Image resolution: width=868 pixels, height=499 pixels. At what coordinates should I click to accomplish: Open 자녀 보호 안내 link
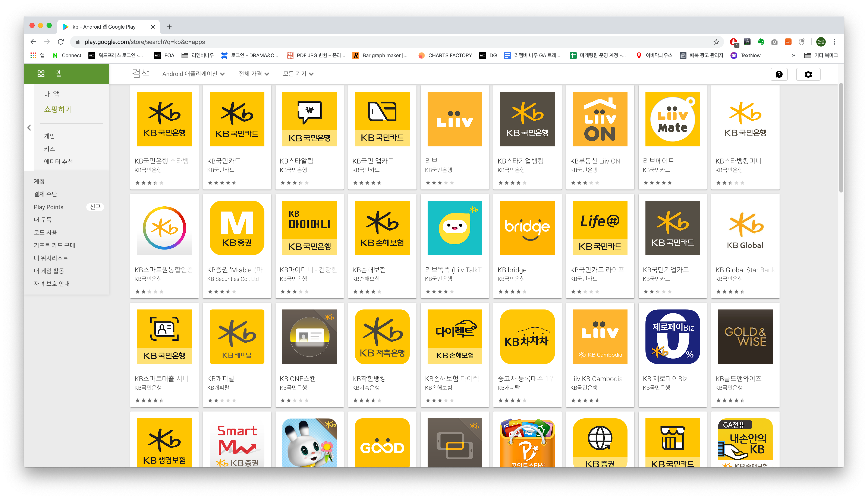[51, 284]
